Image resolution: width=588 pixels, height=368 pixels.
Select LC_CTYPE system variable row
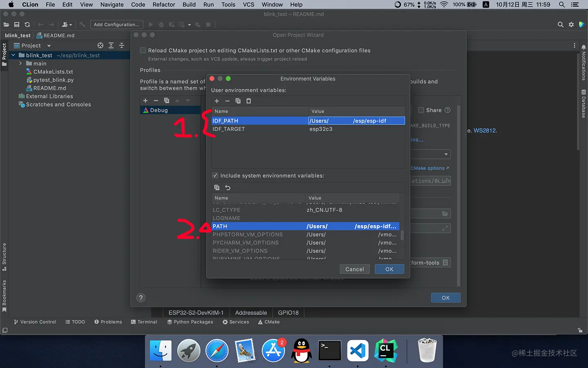tap(305, 210)
